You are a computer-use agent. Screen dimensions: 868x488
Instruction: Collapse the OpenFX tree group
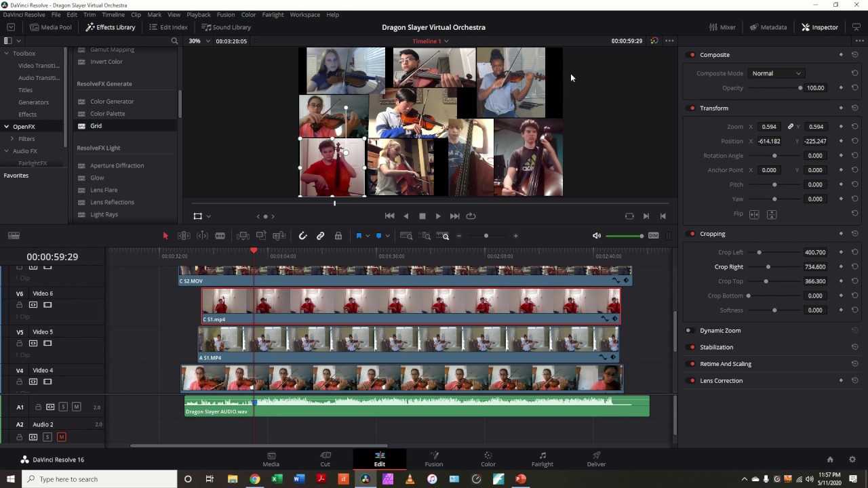tap(7, 127)
